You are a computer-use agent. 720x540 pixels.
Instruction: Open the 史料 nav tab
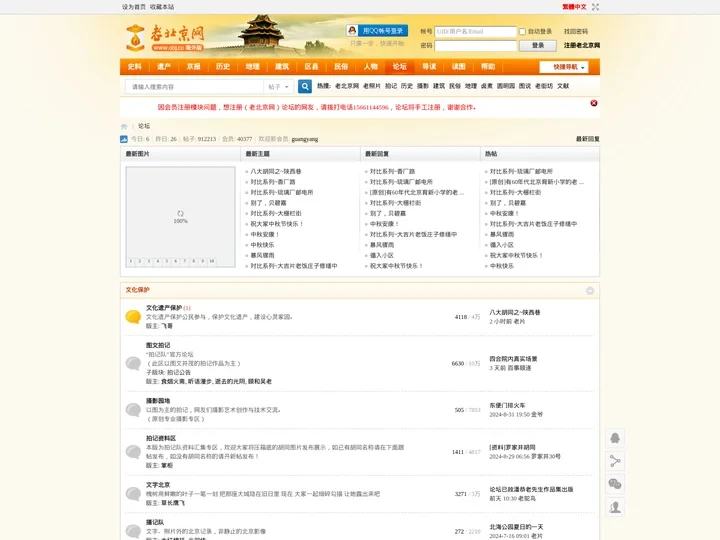coord(135,67)
